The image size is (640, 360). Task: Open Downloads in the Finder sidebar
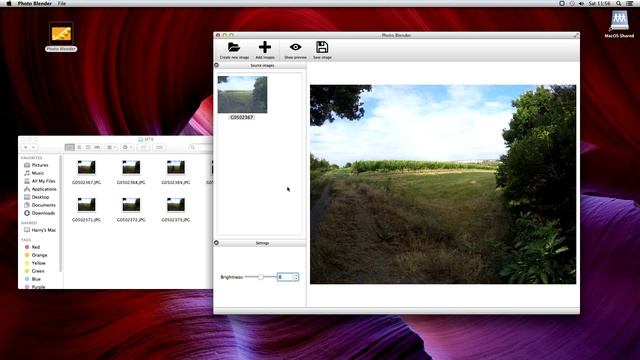point(43,213)
